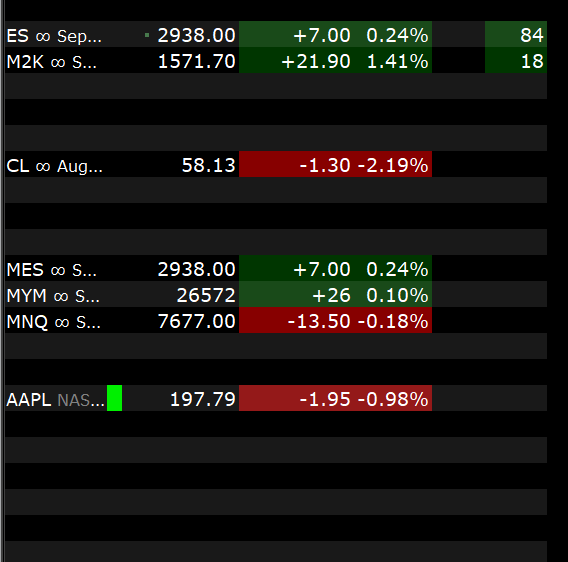Click the small green dot in ES row

[x=147, y=35]
